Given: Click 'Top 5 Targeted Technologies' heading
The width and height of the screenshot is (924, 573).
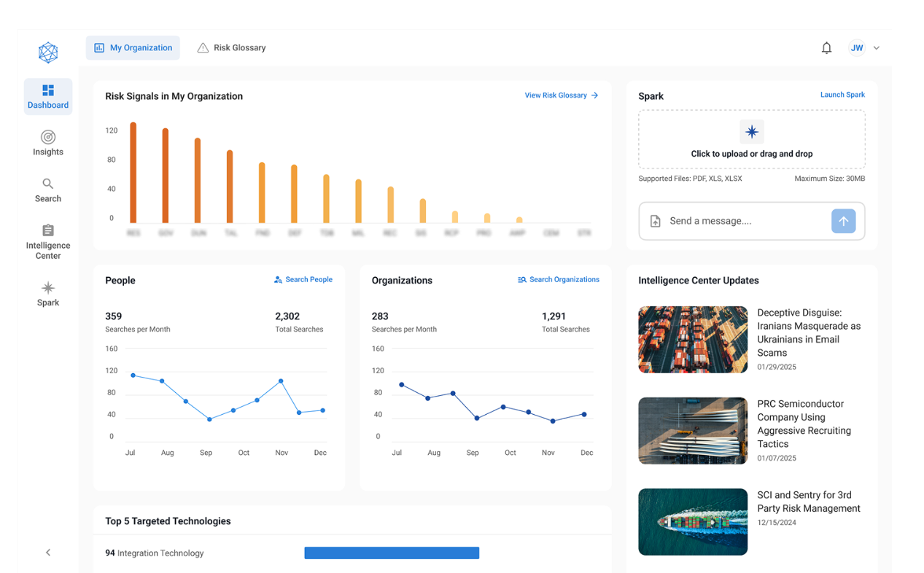Looking at the screenshot, I should point(168,521).
